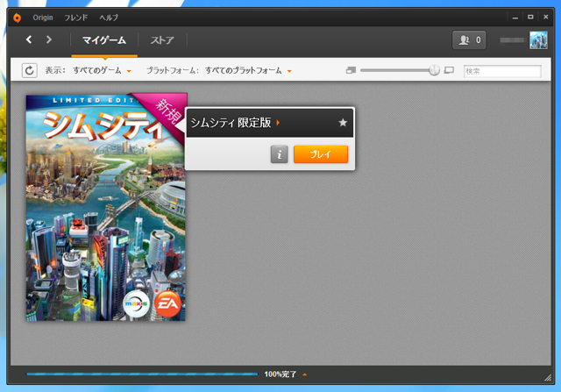Mark シムシティ as favorite with star
The width and height of the screenshot is (561, 392).
343,123
